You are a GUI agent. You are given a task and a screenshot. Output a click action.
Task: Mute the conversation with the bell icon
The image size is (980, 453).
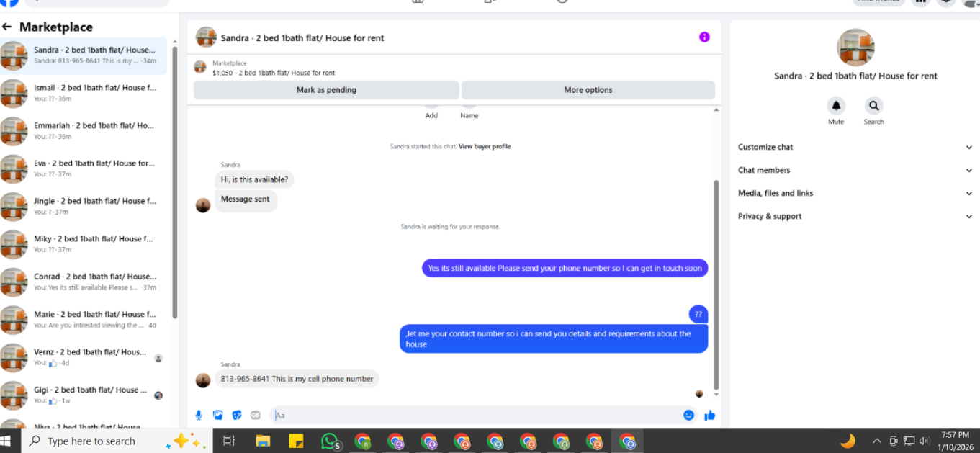[x=836, y=106]
